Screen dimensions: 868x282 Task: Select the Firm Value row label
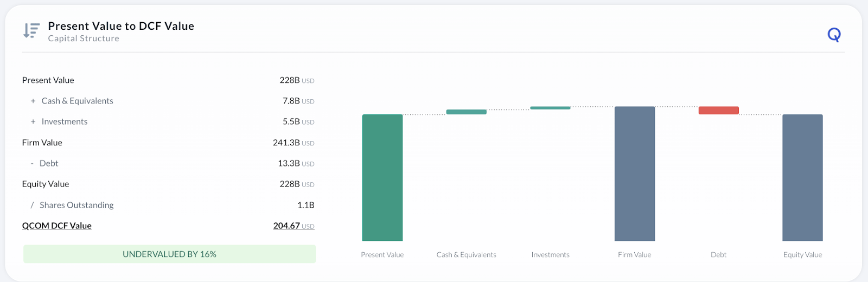click(42, 143)
